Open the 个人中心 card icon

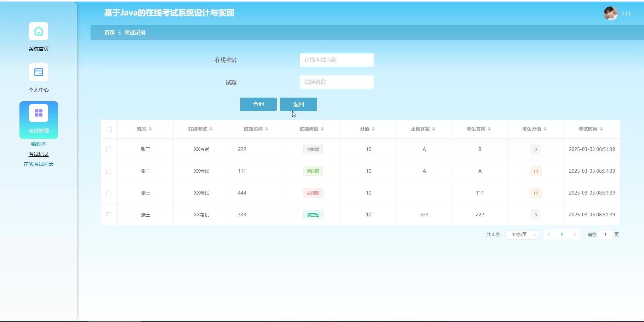[39, 72]
